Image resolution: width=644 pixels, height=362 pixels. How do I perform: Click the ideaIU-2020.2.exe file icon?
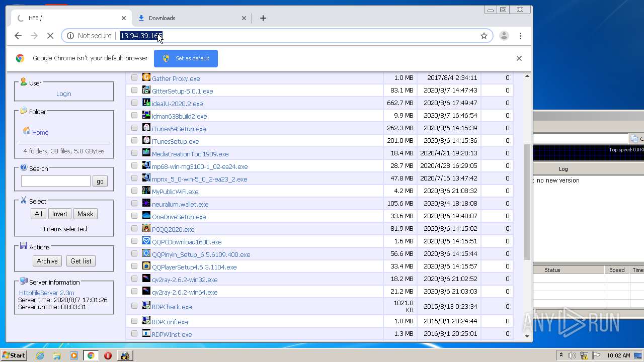146,103
